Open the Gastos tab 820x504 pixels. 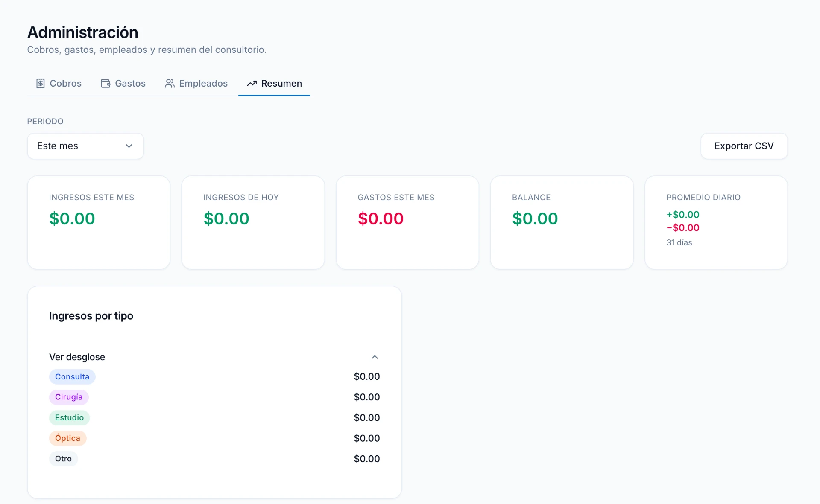point(123,83)
